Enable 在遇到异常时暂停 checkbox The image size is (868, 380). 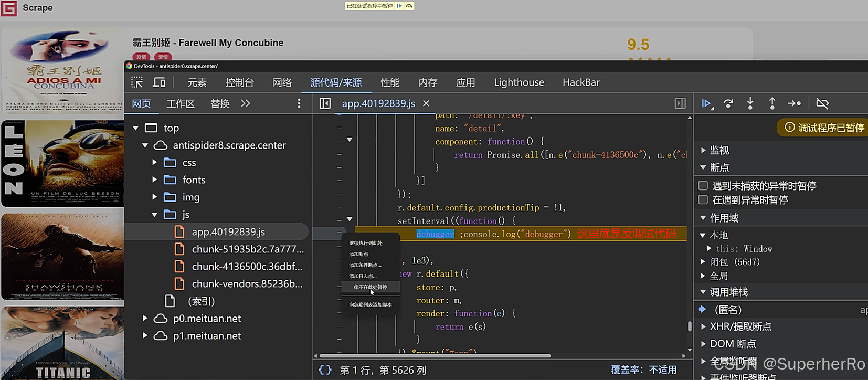coord(703,199)
